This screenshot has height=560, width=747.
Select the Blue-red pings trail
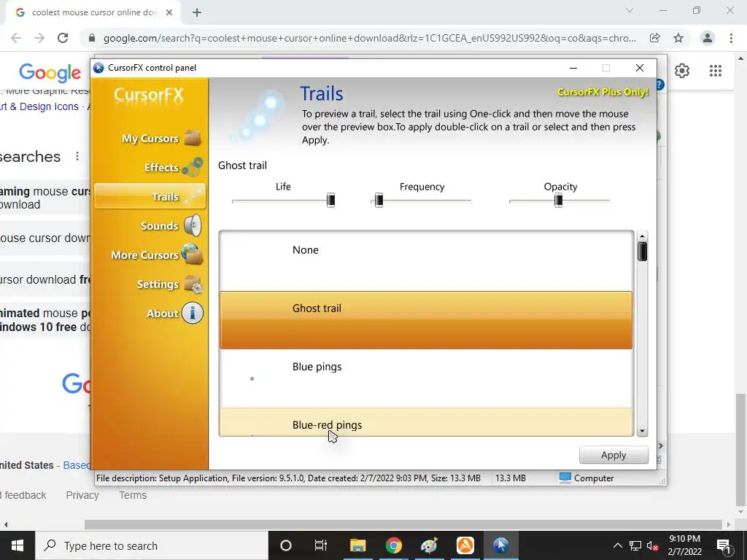click(426, 421)
